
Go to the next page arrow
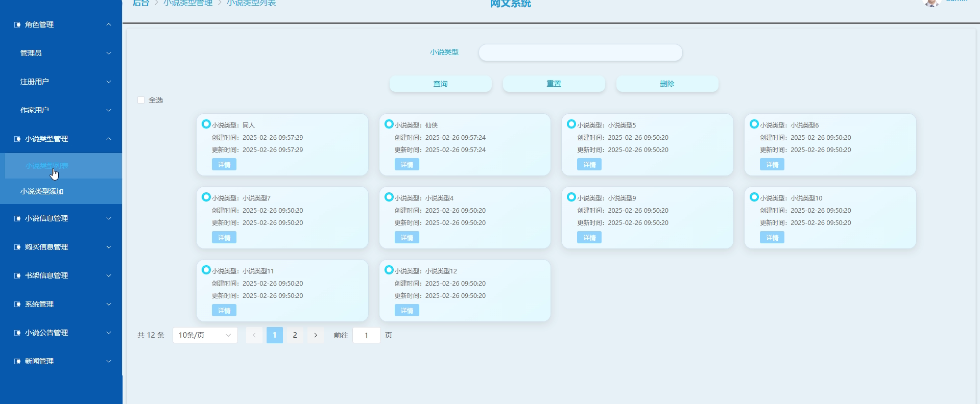click(316, 335)
